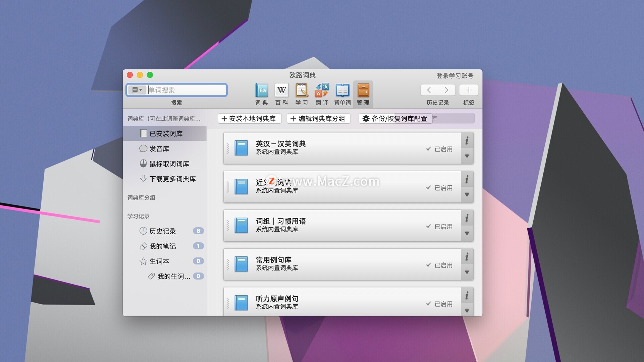Click the 历史记录 count badge 8
Screen dimensions: 644x362
198,231
